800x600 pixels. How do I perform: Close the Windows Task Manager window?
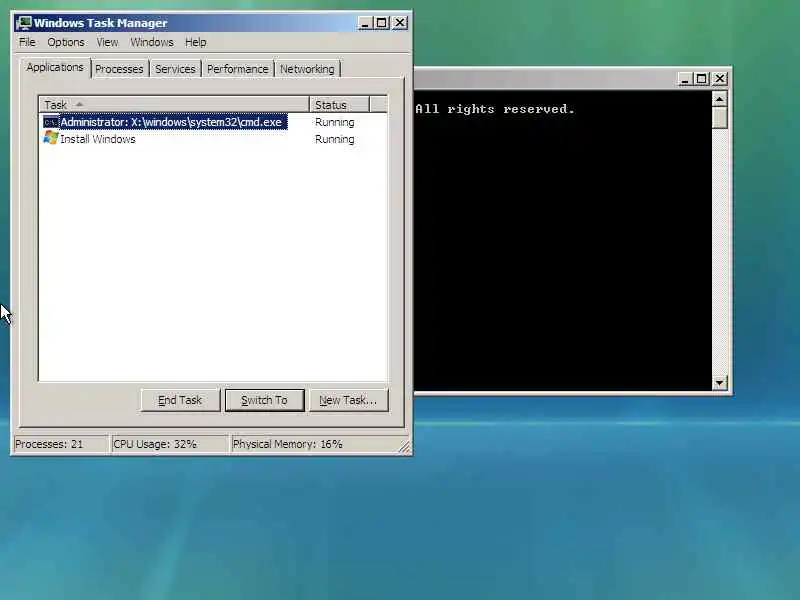[x=400, y=23]
